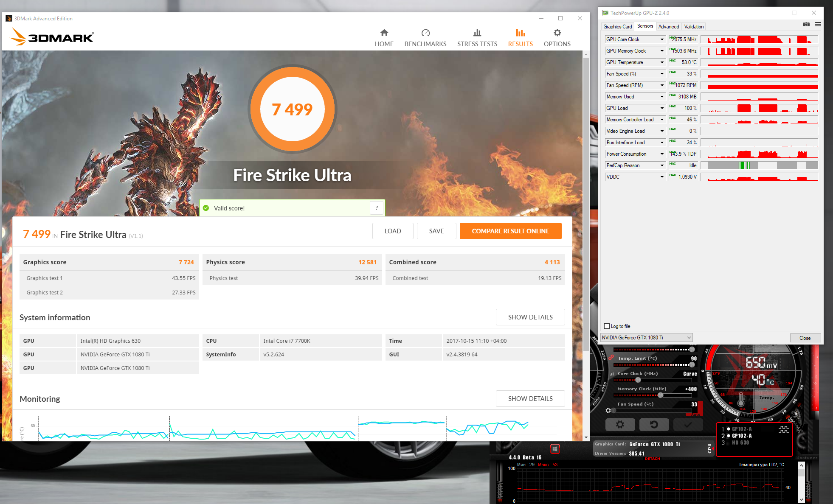Open NVIDIA GeForce GTX 1080 Ti selector
This screenshot has height=504, width=833.
(647, 338)
